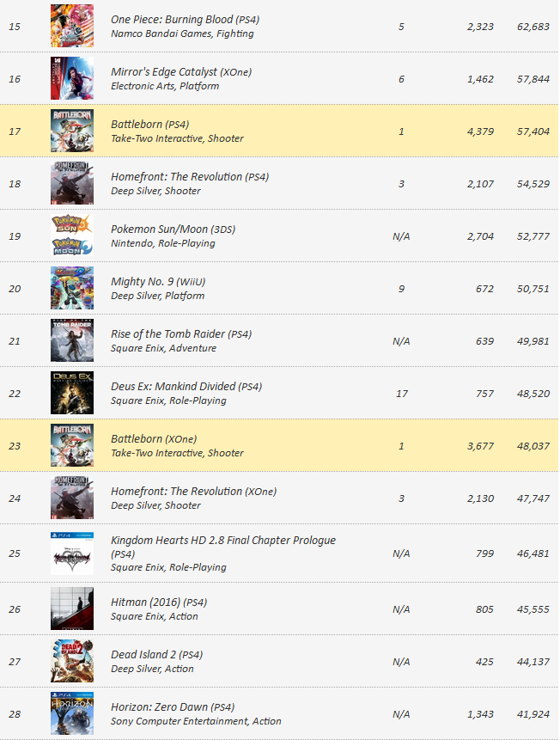Open the Hitman (2016) (PS4) link
Viewport: 560px width, 740px height.
click(159, 602)
